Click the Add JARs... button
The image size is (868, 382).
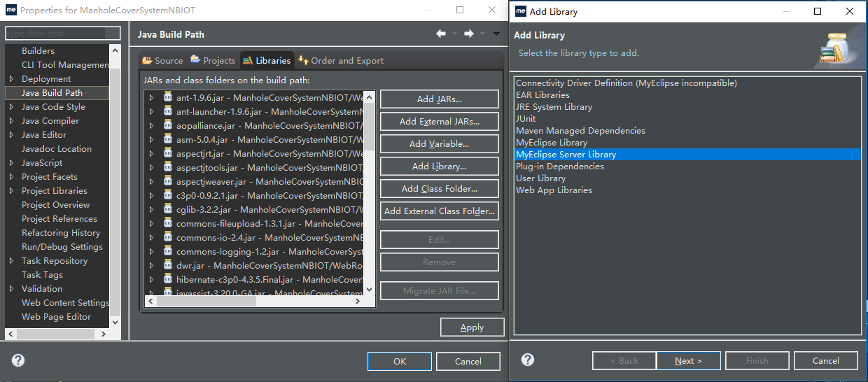tap(440, 99)
